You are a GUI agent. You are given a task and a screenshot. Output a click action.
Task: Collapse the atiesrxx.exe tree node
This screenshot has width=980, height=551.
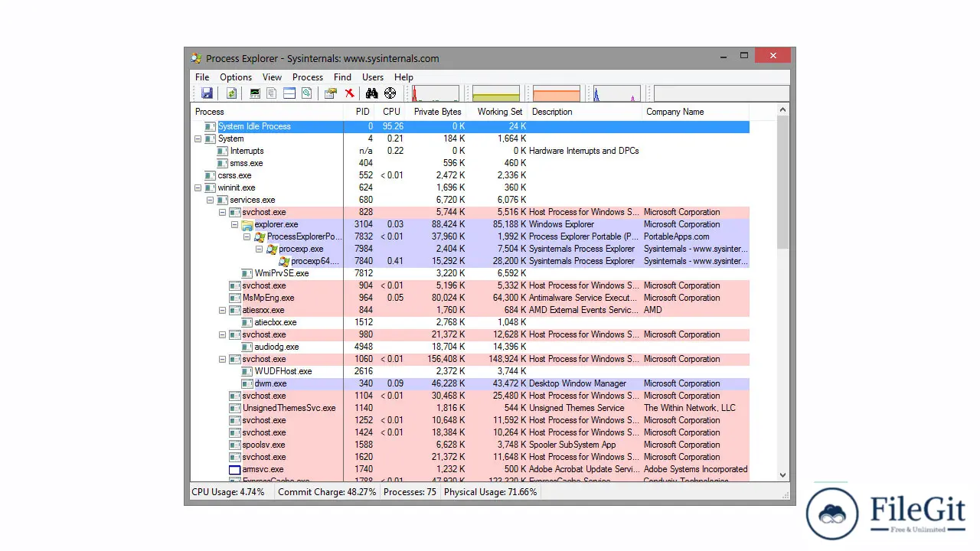tap(222, 310)
